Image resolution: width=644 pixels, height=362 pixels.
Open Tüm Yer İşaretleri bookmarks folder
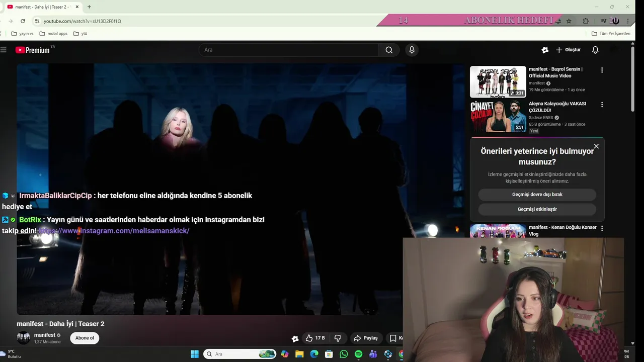click(611, 34)
